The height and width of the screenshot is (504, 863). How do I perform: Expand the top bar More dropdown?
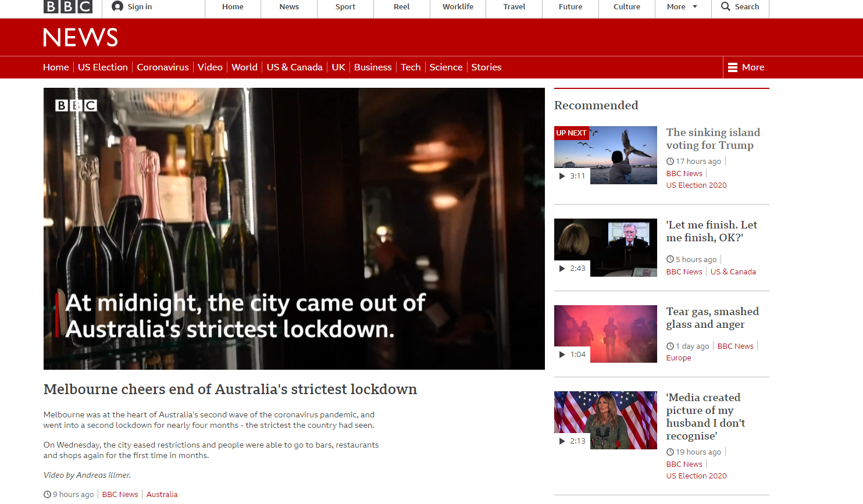[682, 7]
